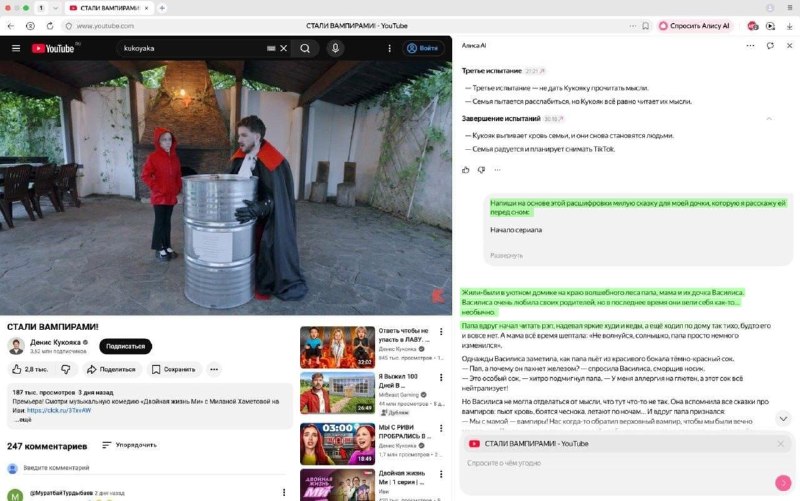This screenshot has height=501, width=800.
Task: Start voice search with the microphone icon
Action: coord(335,48)
